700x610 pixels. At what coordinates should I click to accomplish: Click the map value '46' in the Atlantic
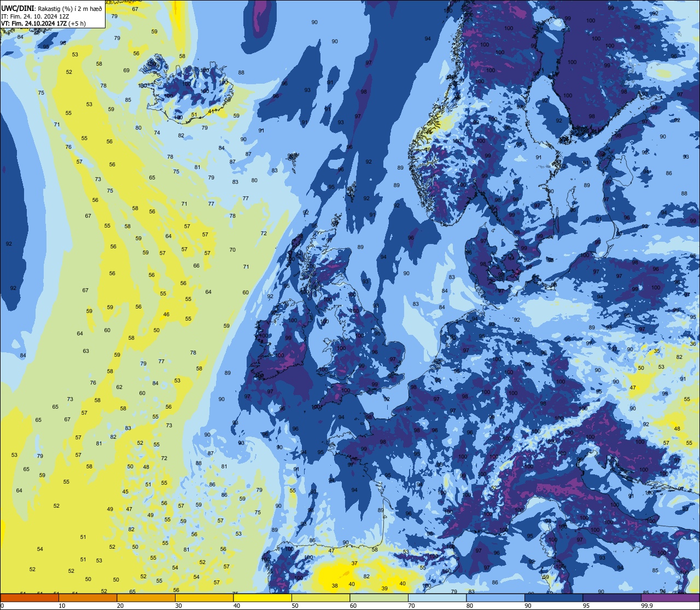coord(166,315)
